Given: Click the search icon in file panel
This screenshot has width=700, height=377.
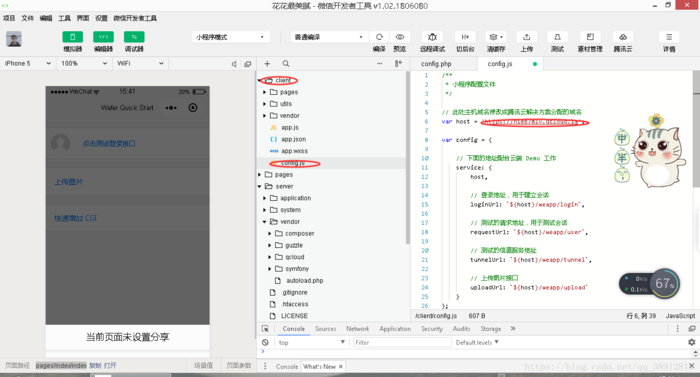Looking at the screenshot, I should [x=286, y=63].
